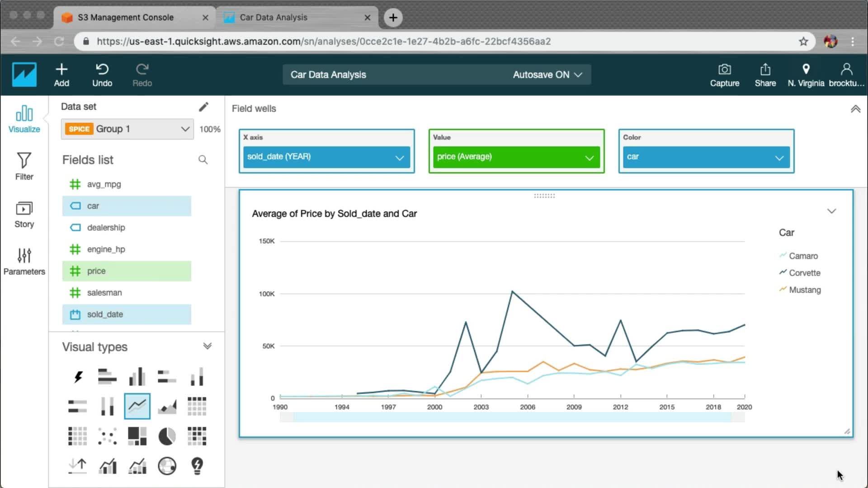Open the Autosave ON dropdown

[x=547, y=75]
